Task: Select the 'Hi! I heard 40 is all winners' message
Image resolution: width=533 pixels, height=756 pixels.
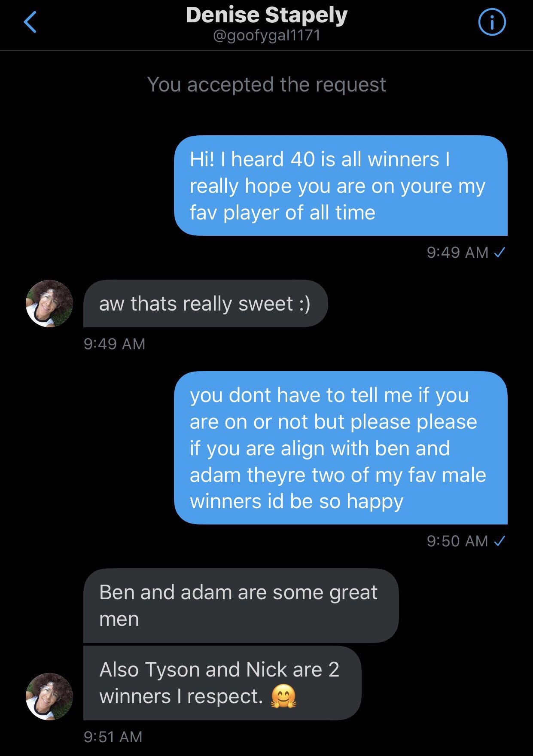Action: 341,186
